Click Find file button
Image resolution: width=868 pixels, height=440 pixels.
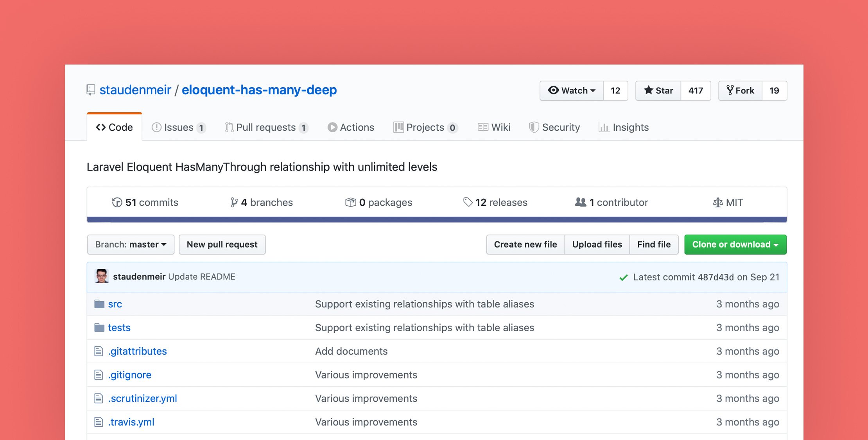coord(654,245)
